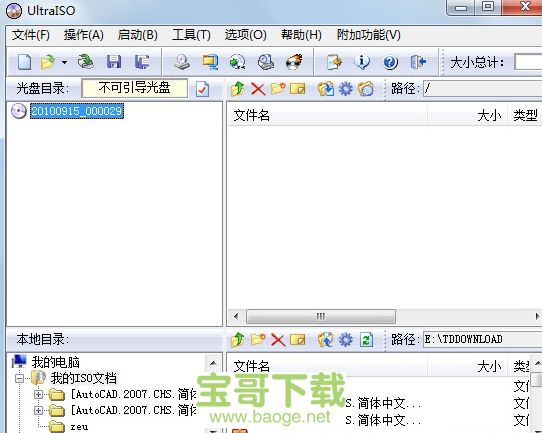Click the horizontal scrollbar thumb in disc list
542x433 pixels.
coord(321,316)
